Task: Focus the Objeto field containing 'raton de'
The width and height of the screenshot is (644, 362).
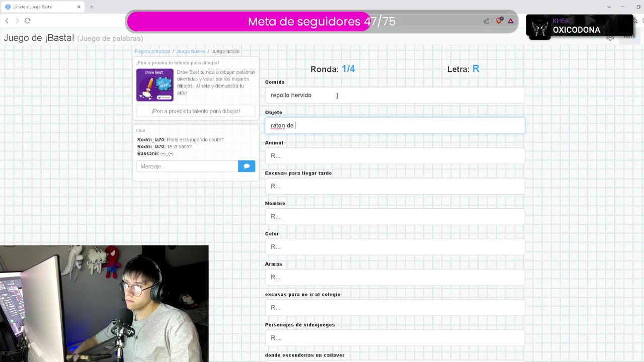Action: pos(394,126)
